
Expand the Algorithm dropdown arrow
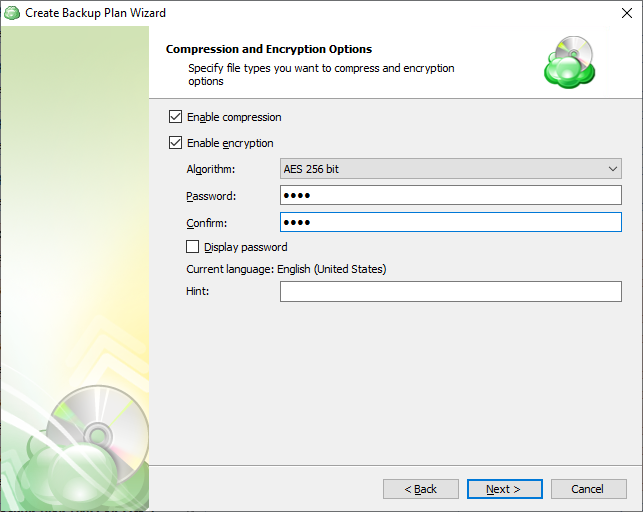tap(611, 169)
